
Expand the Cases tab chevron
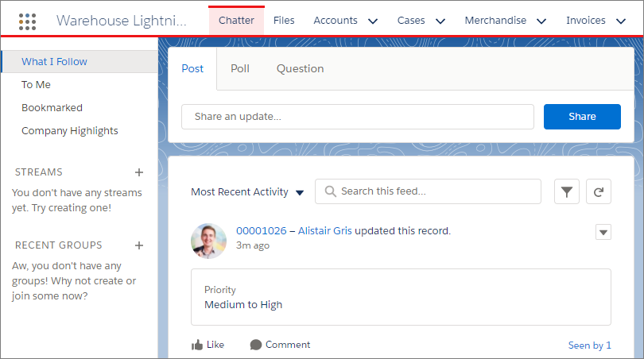click(440, 21)
